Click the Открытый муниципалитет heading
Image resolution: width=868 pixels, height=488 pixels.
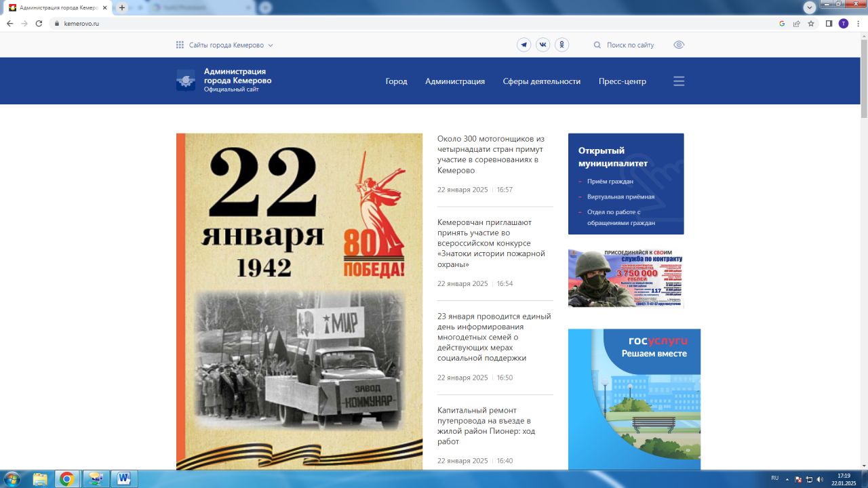(x=613, y=157)
